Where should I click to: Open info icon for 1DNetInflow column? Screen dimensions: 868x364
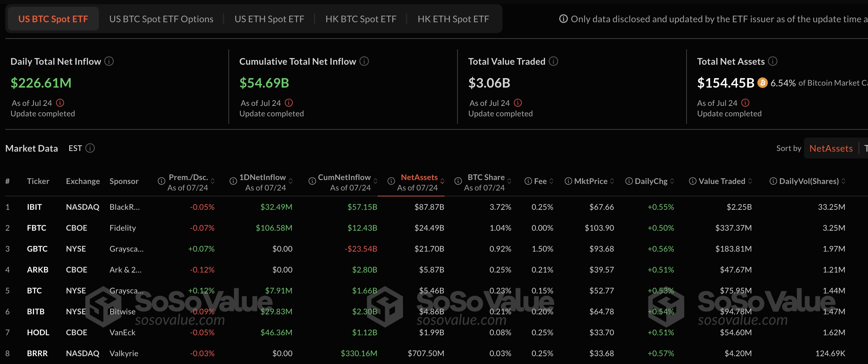233,181
